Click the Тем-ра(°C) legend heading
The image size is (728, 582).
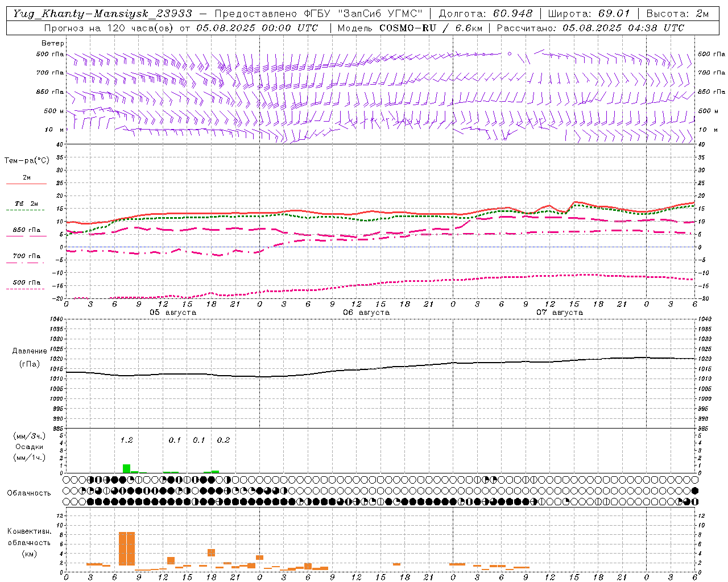tap(27, 161)
